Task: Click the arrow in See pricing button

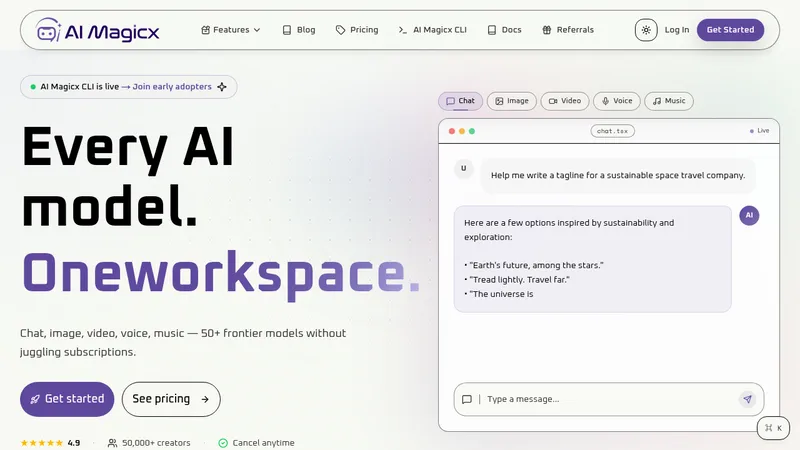Action: pyautogui.click(x=205, y=399)
